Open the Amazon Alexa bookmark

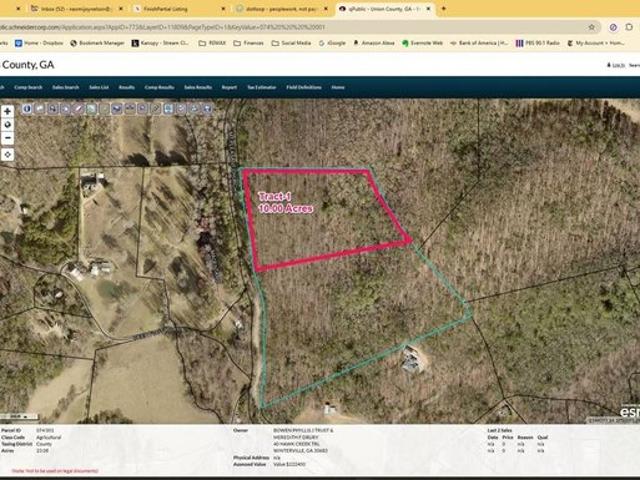pyautogui.click(x=374, y=43)
